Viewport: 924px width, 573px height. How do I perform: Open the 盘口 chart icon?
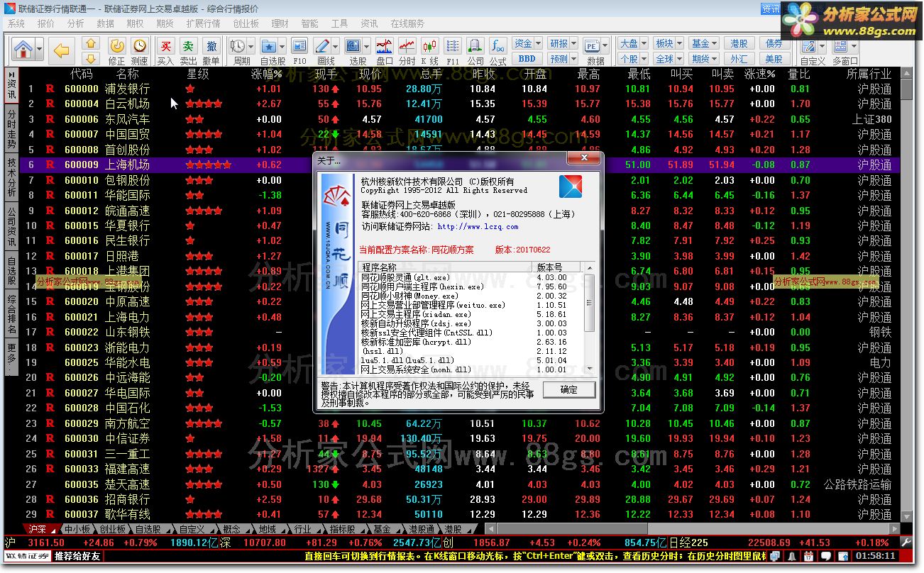coord(385,45)
